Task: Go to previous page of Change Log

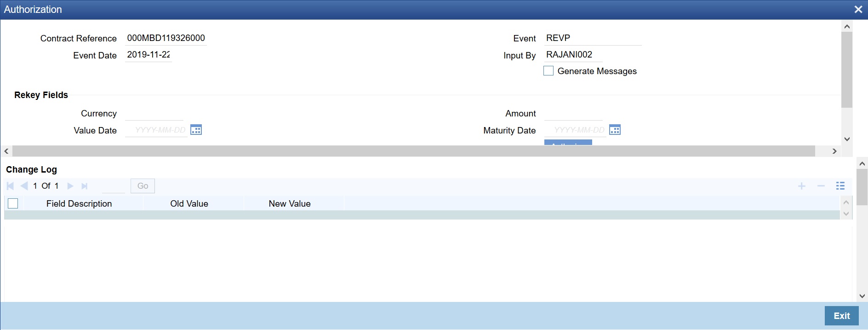Action: click(24, 186)
